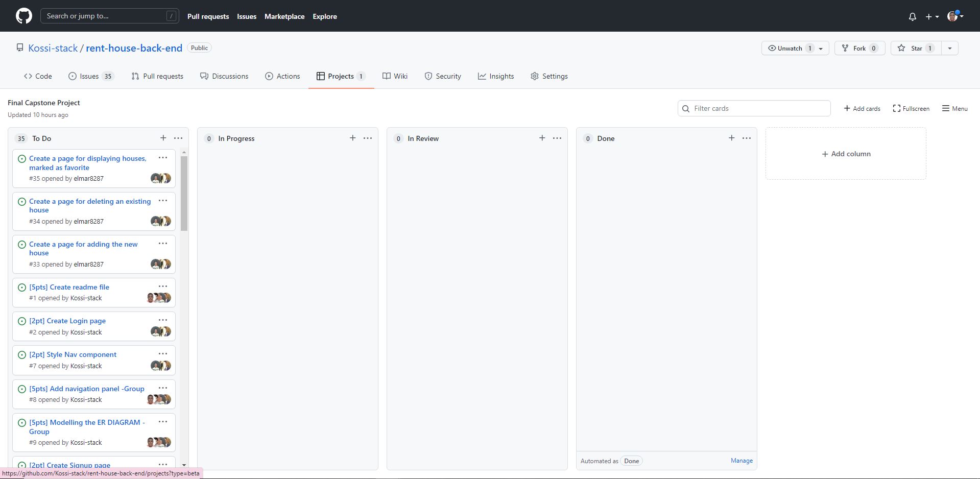Screen dimensions: 980x479
Task: Go to GitHub home via Octocat logo
Action: tap(23, 16)
